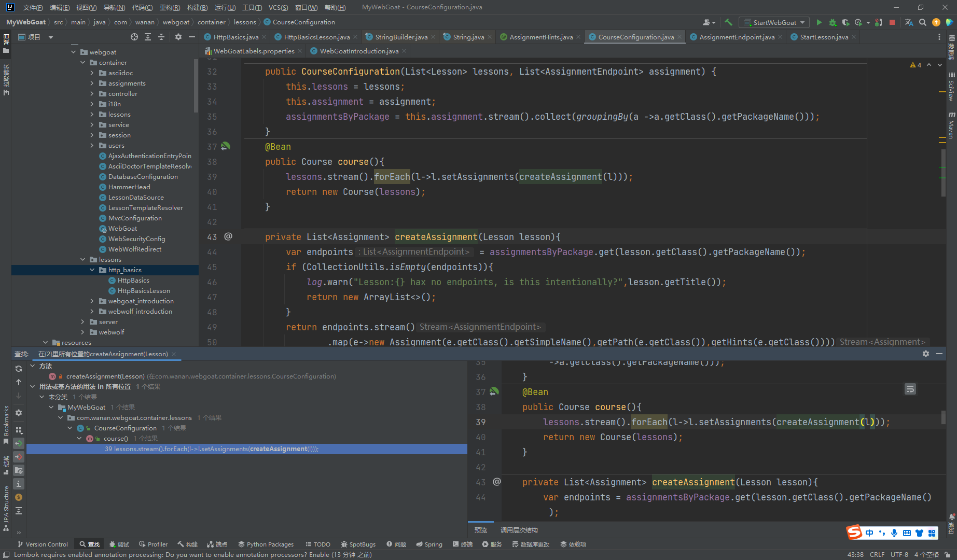Screen dimensions: 957x560
Task: Start debugging with the Debug bug icon
Action: pyautogui.click(x=833, y=22)
